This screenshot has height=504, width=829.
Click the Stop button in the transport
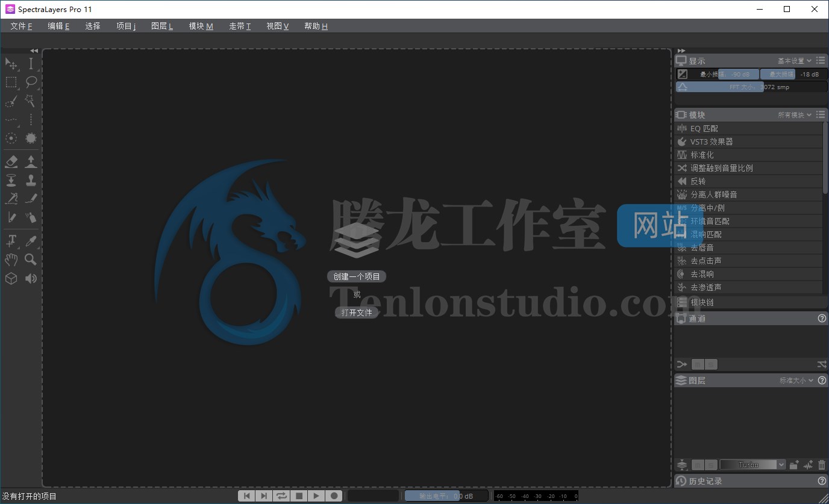299,496
